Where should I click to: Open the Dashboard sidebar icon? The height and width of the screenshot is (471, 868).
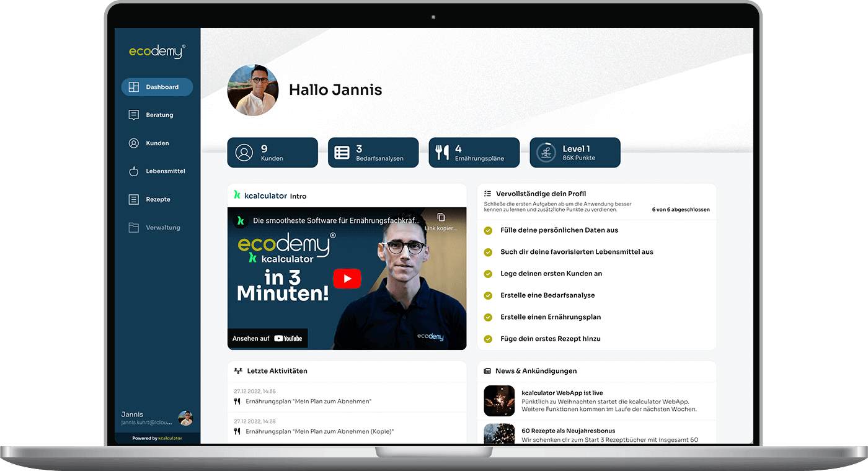[x=133, y=87]
